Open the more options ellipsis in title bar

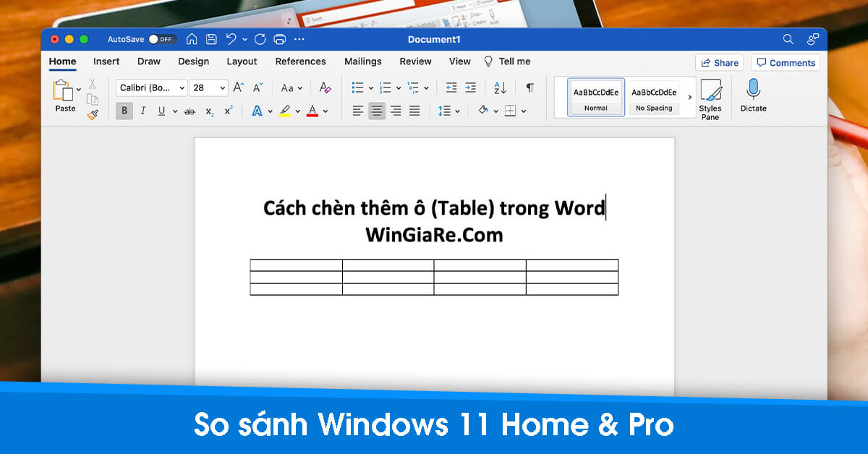coord(299,39)
